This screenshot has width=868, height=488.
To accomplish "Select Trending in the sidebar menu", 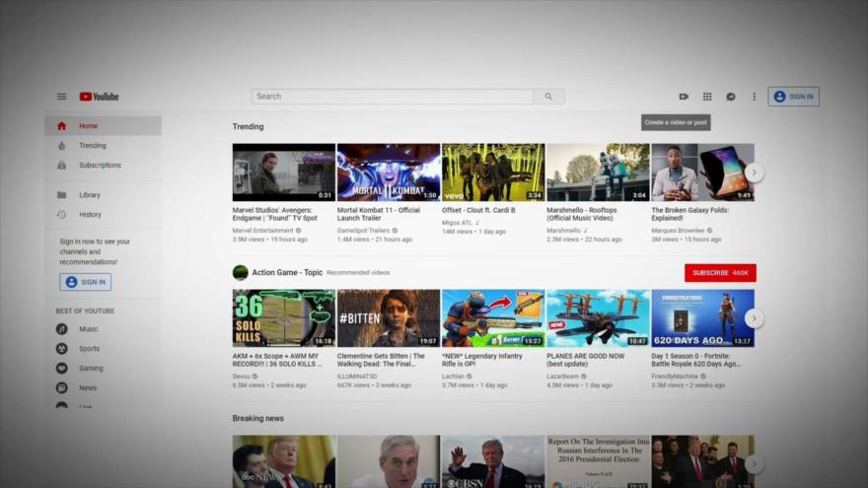I will pyautogui.click(x=103, y=146).
